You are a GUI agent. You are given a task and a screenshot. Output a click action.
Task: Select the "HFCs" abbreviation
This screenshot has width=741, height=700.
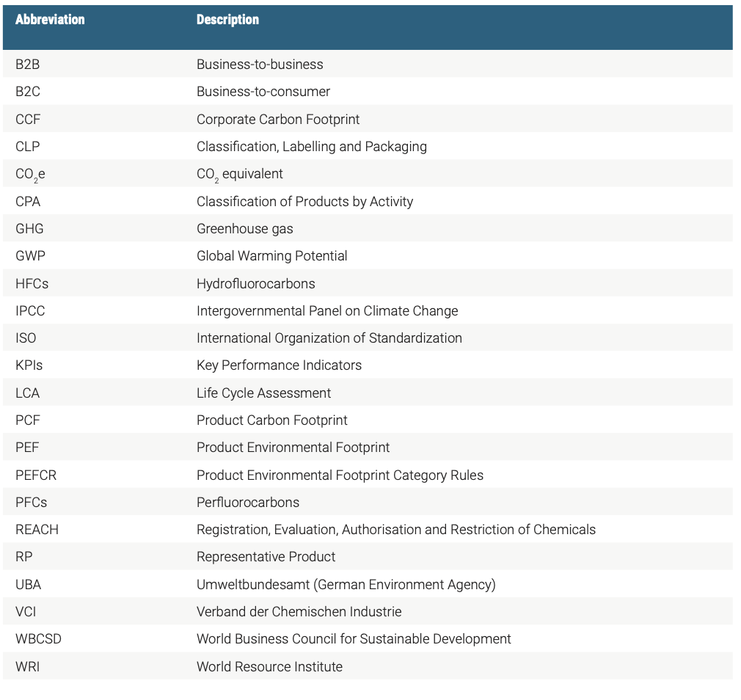click(x=32, y=283)
